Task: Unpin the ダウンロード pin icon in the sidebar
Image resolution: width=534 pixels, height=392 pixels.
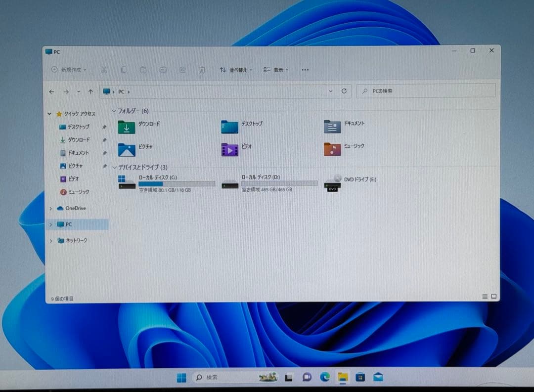Action: pos(104,140)
